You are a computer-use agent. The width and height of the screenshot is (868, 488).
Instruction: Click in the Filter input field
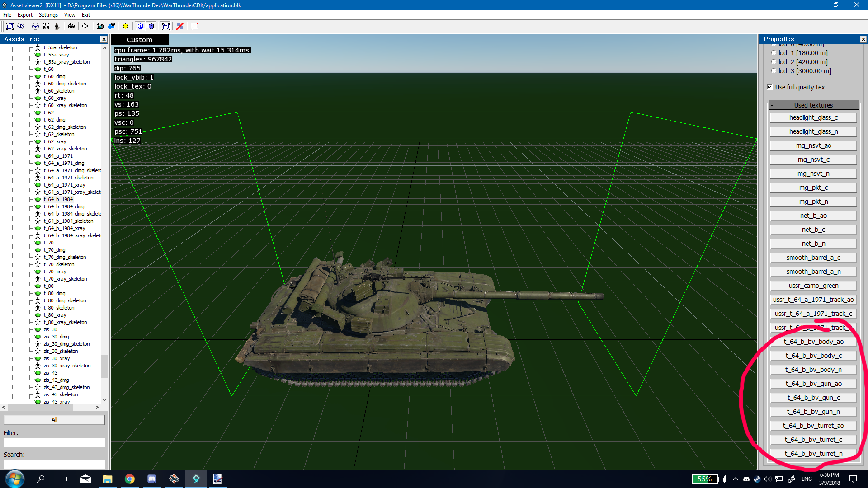54,442
